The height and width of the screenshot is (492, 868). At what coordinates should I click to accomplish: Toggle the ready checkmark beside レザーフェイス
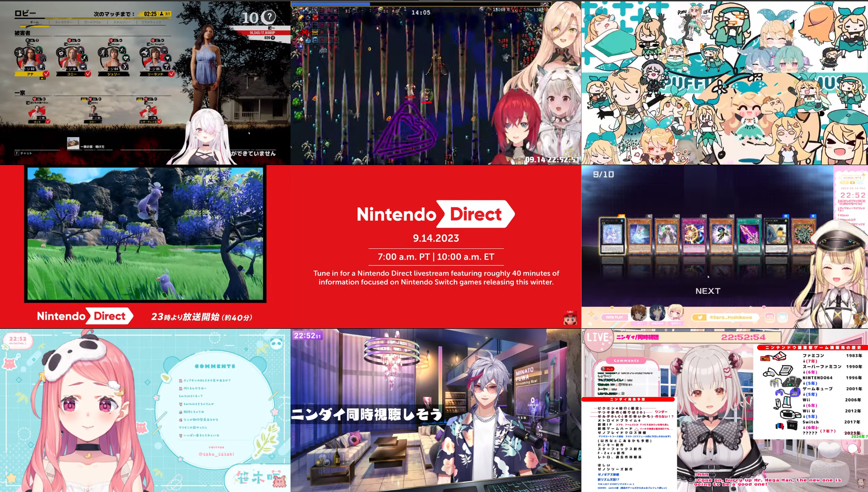[159, 121]
